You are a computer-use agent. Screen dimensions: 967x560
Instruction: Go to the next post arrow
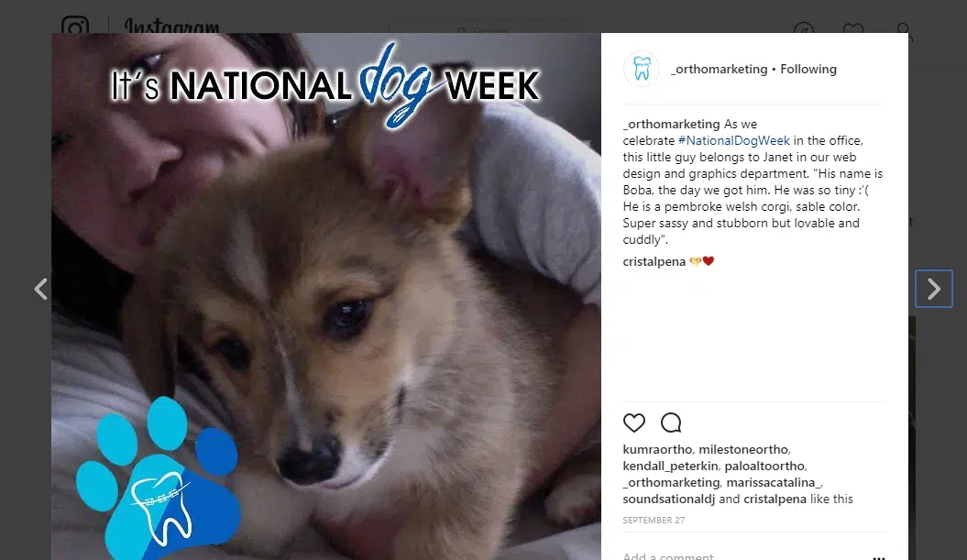[x=934, y=289]
